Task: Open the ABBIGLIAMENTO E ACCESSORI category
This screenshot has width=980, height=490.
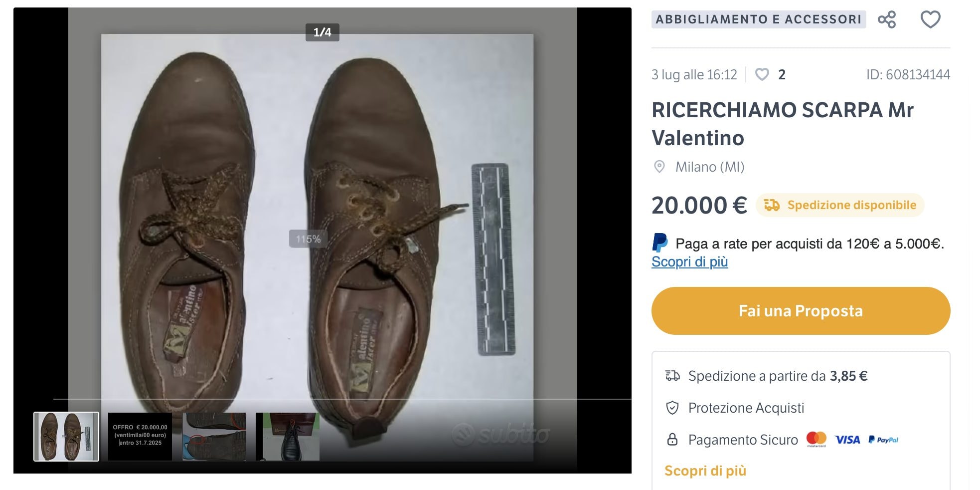Action: pyautogui.click(x=761, y=19)
